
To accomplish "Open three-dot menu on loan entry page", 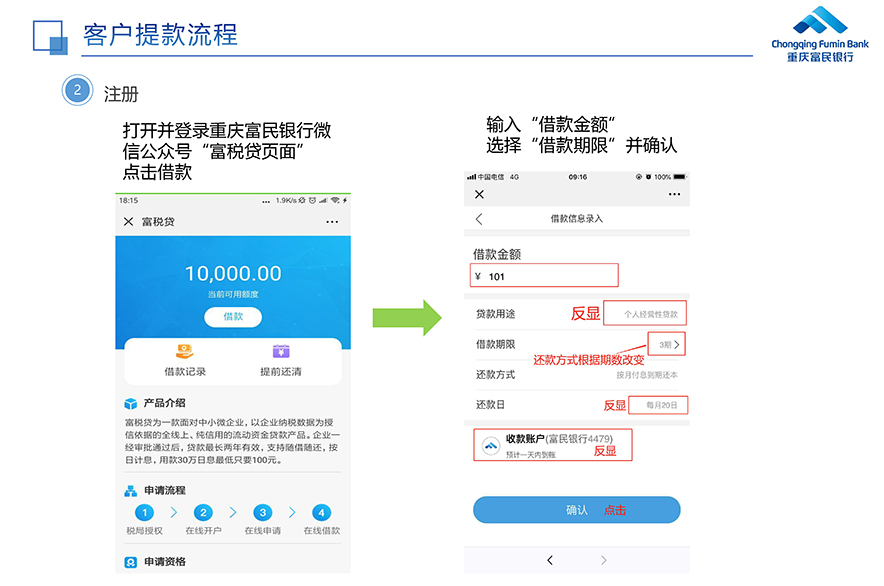I will click(x=674, y=194).
